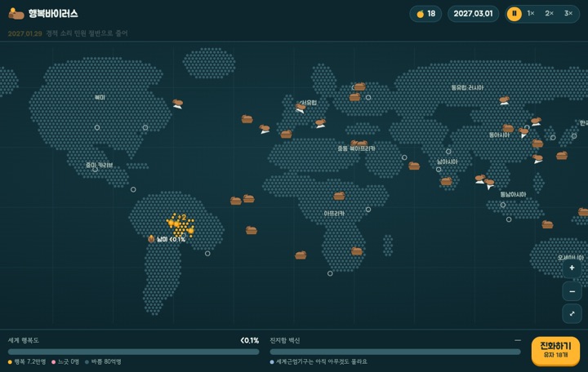
Task: Select the 서유럽 region label
Action: coord(310,103)
